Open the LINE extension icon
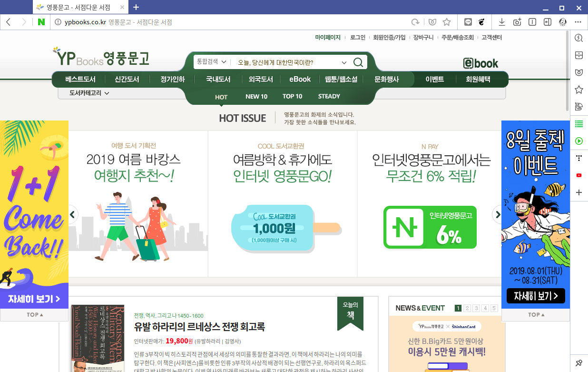The height and width of the screenshot is (372, 588). click(468, 22)
